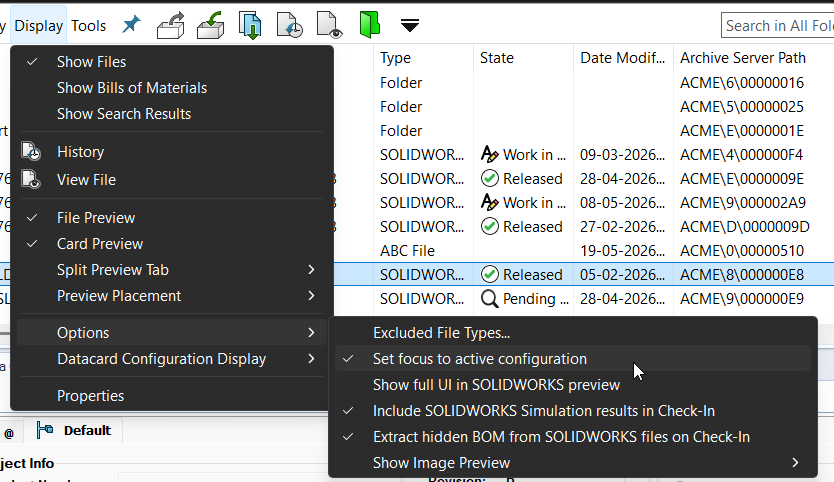Click the pin toolbar icon
Screen dimensions: 834x482
pyautogui.click(x=131, y=24)
